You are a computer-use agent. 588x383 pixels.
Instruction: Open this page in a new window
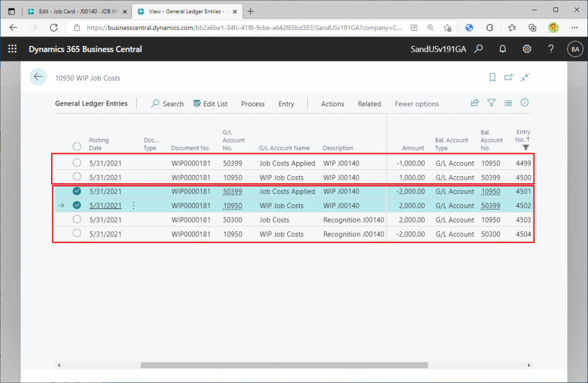[x=509, y=78]
